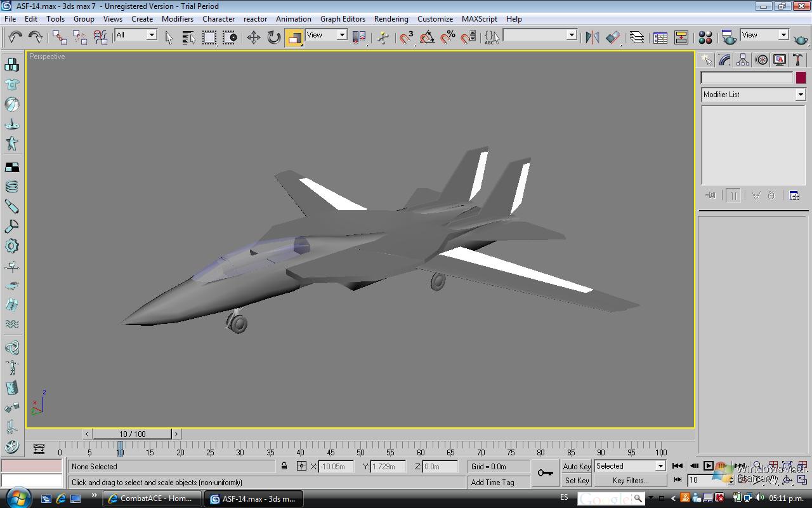Click Go to Start playback button
The image size is (812, 508).
pos(678,466)
